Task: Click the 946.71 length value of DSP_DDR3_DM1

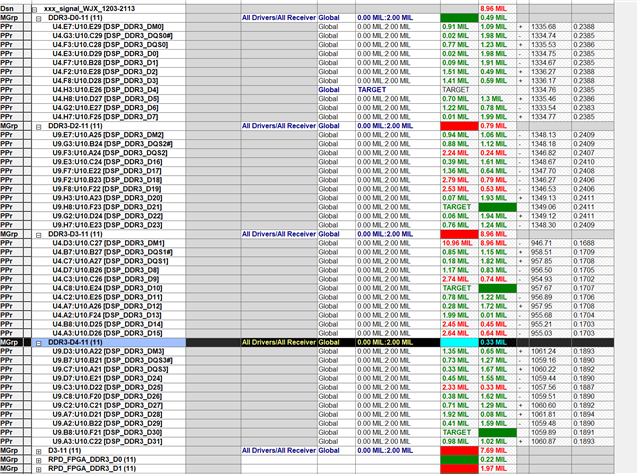Action: click(x=541, y=243)
